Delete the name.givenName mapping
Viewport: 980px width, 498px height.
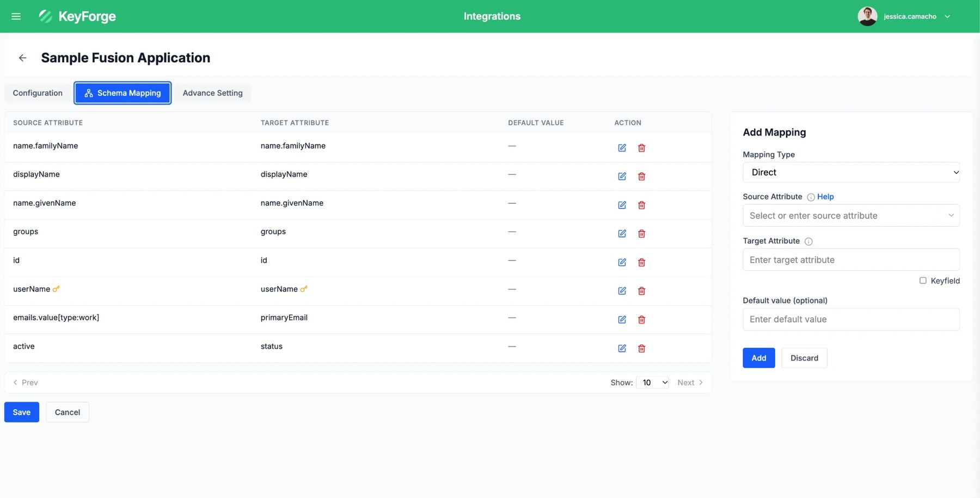pyautogui.click(x=641, y=205)
